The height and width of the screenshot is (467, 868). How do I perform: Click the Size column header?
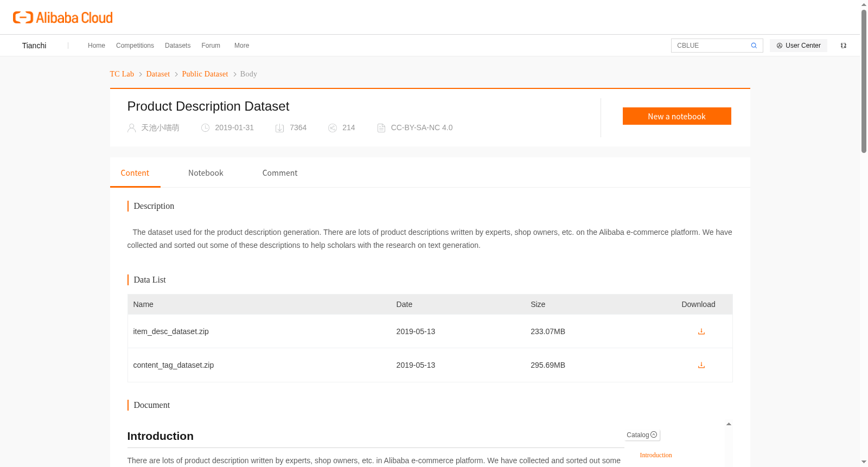(x=538, y=304)
